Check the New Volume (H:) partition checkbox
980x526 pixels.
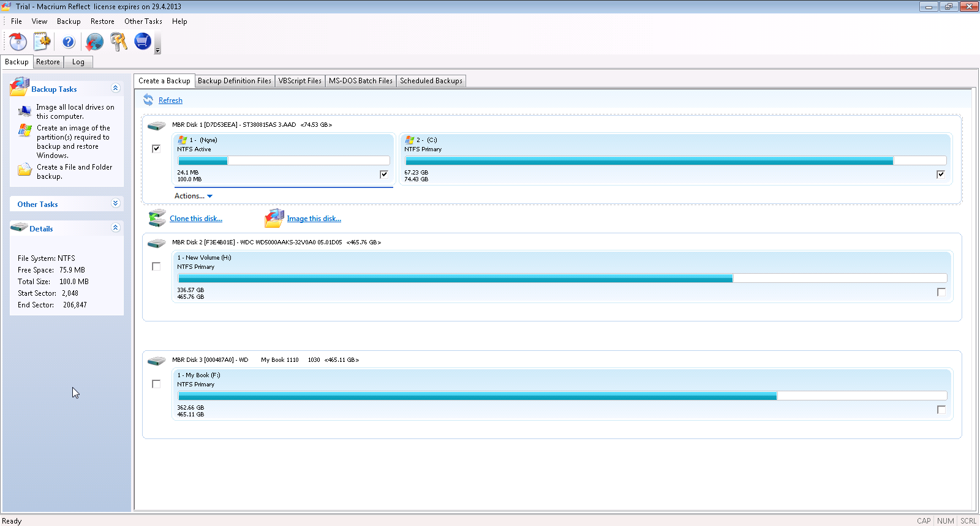[x=941, y=292]
